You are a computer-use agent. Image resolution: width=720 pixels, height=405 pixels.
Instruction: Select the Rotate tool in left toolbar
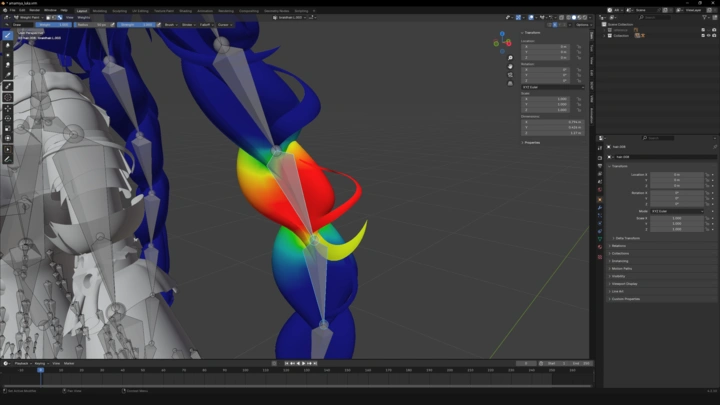coord(7,118)
